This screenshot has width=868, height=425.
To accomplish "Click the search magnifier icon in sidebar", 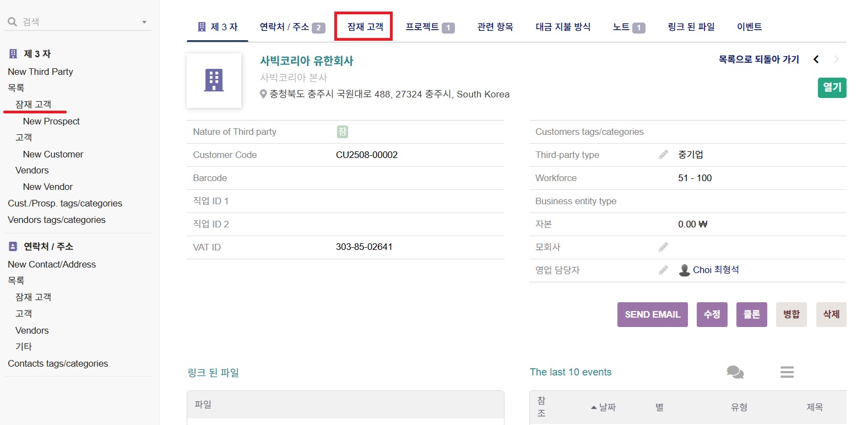I will 12,22.
